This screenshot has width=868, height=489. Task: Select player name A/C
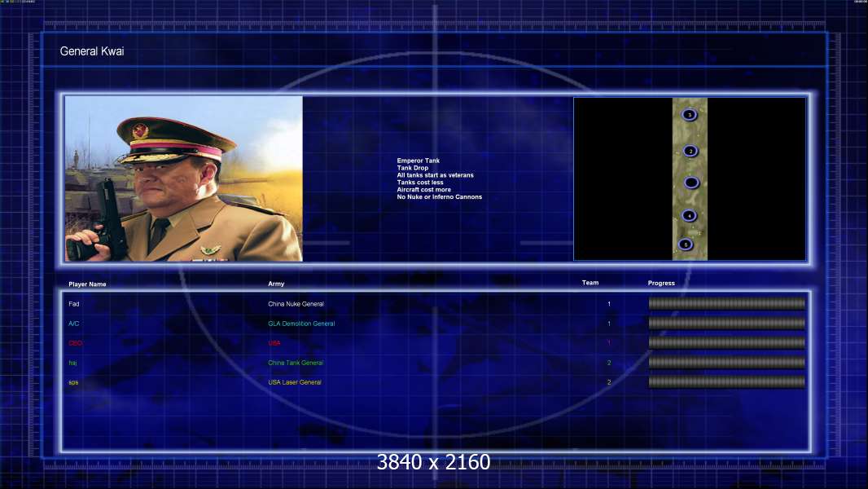[74, 324]
